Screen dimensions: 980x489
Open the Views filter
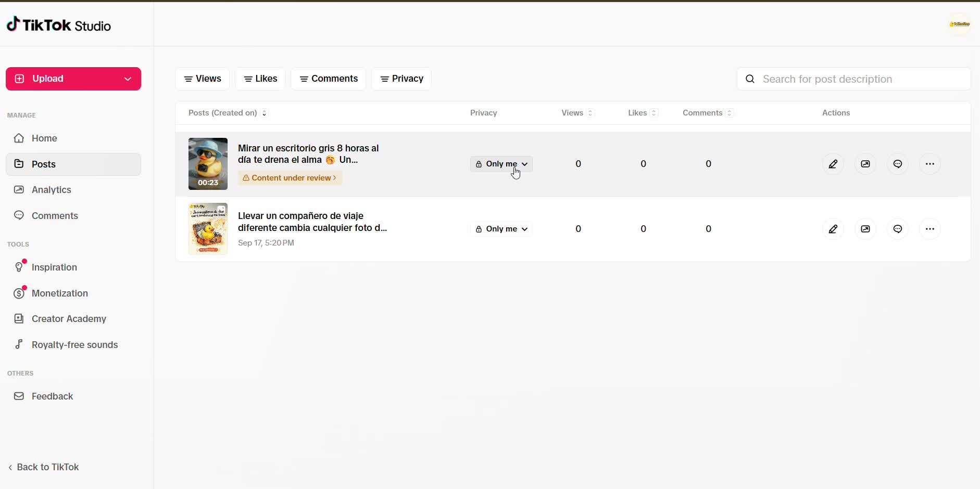click(203, 79)
